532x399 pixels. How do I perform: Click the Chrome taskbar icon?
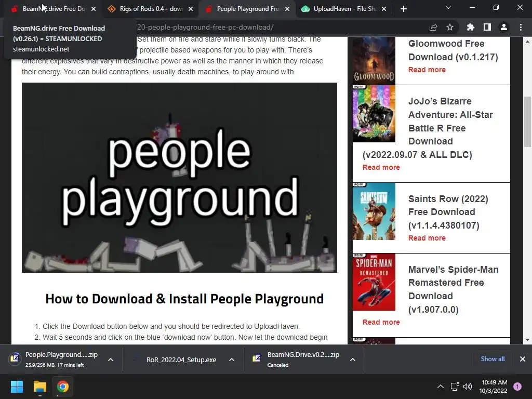click(62, 387)
